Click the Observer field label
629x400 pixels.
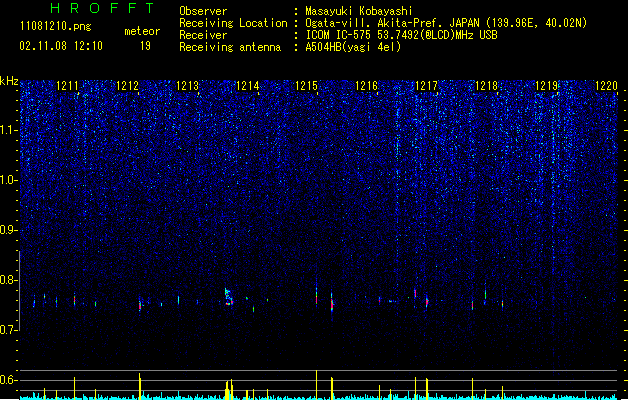pyautogui.click(x=203, y=11)
